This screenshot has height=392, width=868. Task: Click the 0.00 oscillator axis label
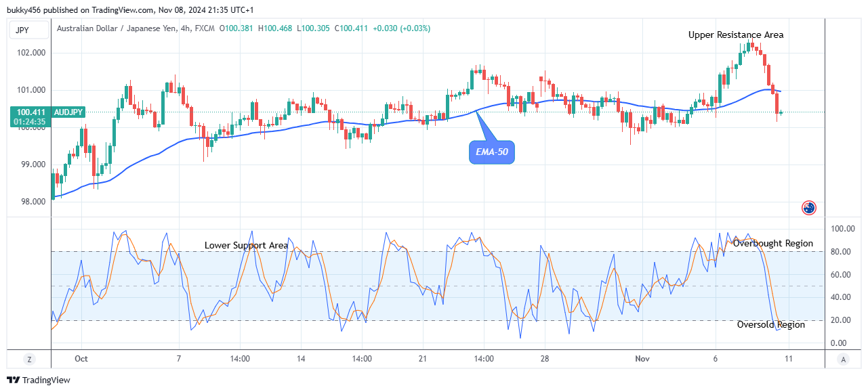point(840,343)
